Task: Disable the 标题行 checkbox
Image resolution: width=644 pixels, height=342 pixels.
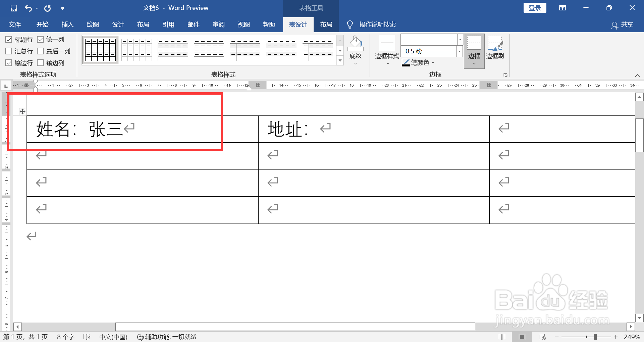Action: 9,39
